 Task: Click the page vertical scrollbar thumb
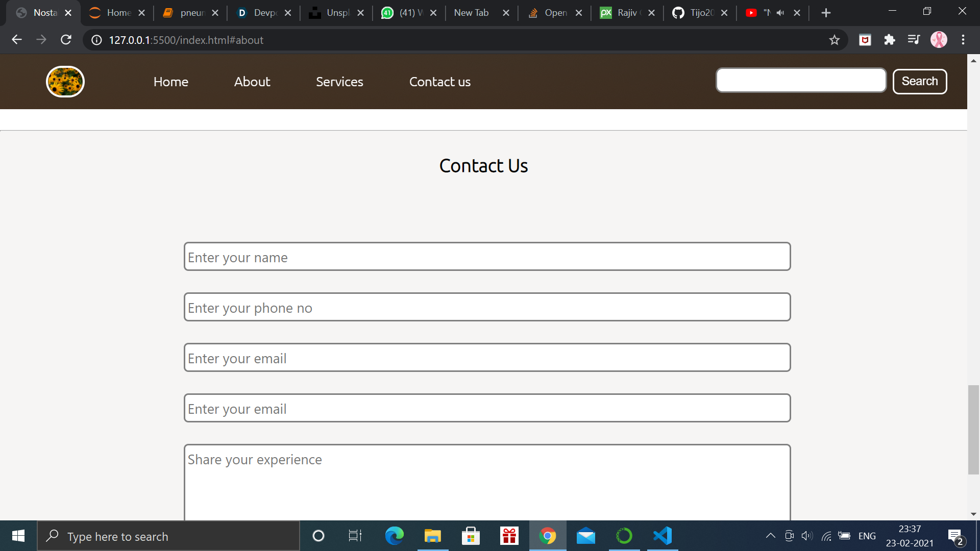(973, 430)
